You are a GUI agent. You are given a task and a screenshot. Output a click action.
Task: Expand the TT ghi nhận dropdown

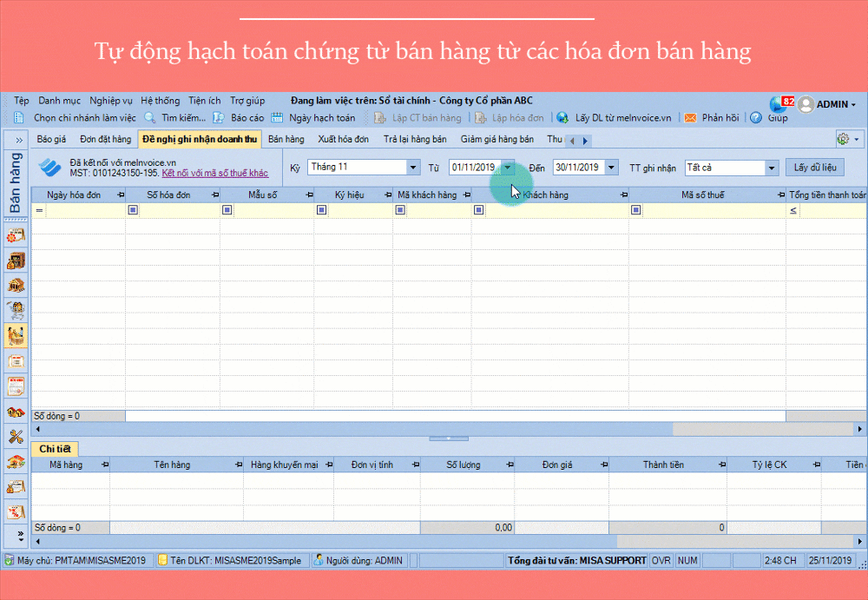tap(772, 168)
